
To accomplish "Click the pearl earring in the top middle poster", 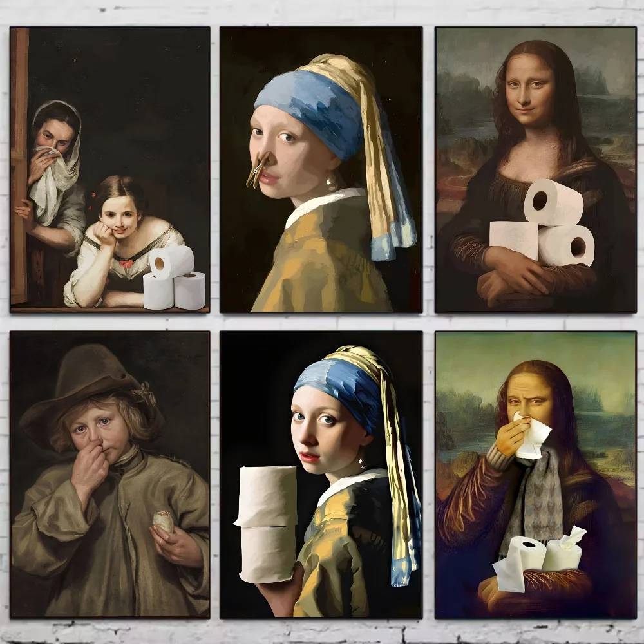I will pos(331,184).
